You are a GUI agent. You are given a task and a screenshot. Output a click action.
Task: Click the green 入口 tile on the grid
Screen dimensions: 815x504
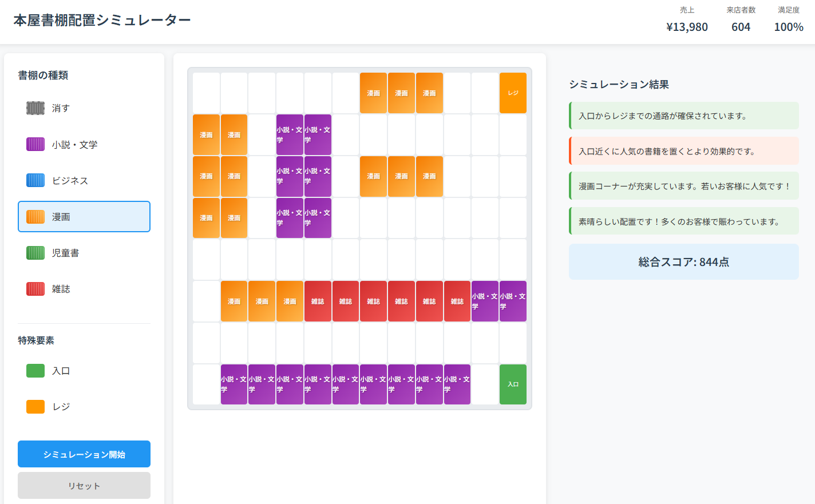coord(513,384)
